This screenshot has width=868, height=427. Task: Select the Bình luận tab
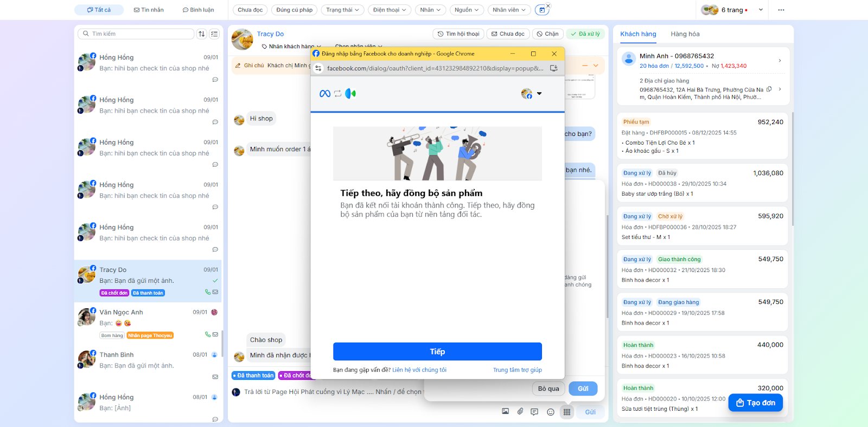click(x=198, y=10)
